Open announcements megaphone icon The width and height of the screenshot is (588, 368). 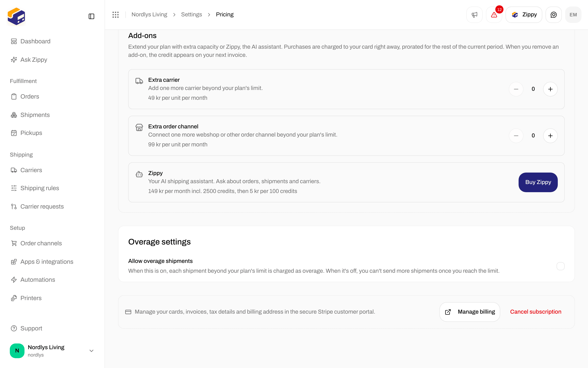(474, 15)
